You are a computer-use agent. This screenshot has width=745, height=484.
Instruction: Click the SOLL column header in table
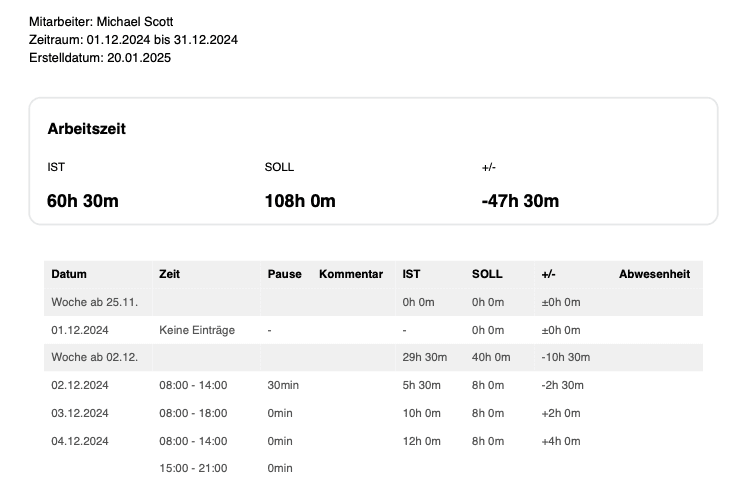[487, 274]
